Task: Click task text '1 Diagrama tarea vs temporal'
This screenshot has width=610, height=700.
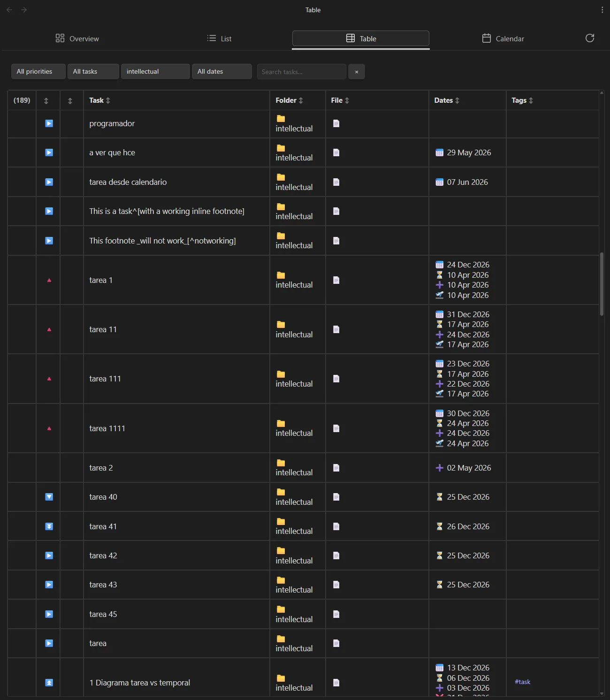Action: pos(140,683)
